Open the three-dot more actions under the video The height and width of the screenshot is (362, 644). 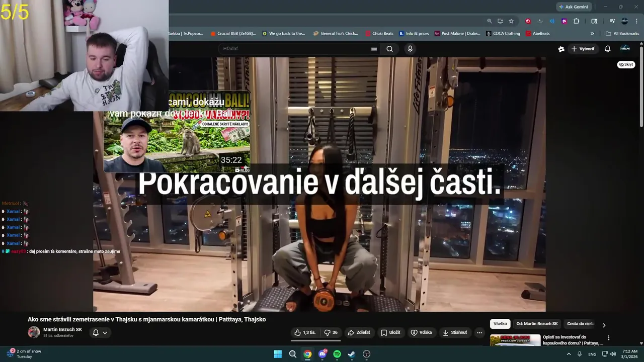[479, 332]
